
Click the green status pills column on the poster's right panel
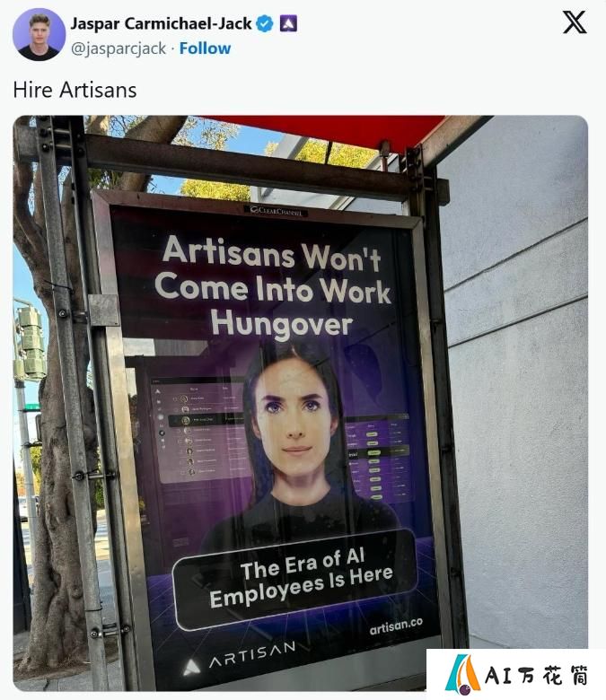[373, 463]
